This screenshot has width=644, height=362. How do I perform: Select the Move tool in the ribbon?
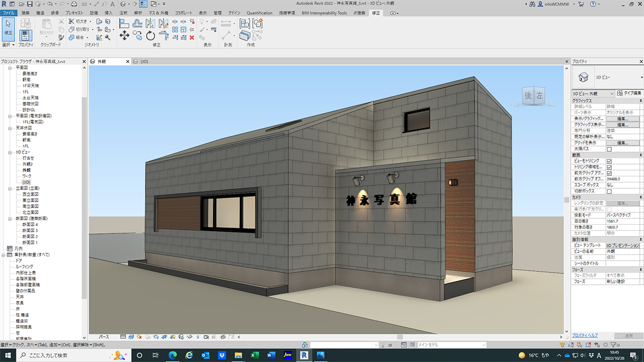pyautogui.click(x=124, y=35)
